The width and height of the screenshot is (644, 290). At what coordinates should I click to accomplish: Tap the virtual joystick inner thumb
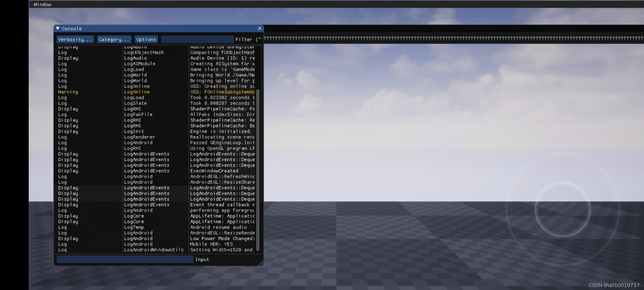pyautogui.click(x=563, y=209)
